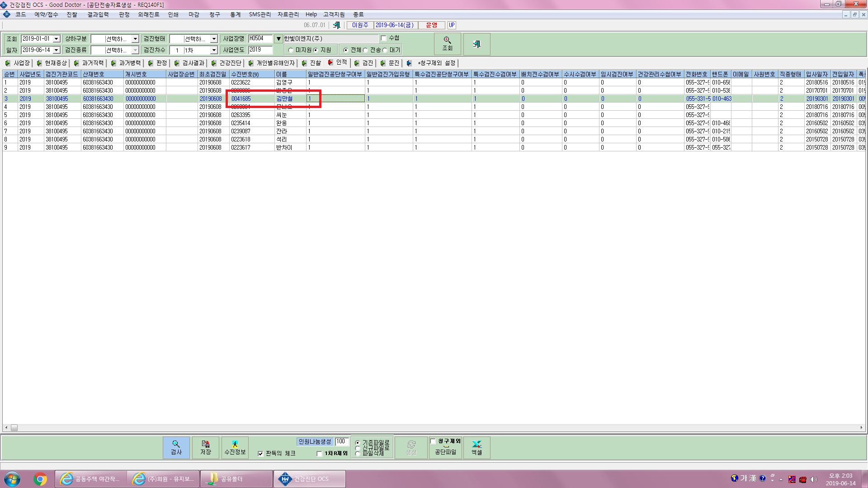The width and height of the screenshot is (868, 488).
Task: Toggle the 판독의 체크 checkbox
Action: pos(260,454)
